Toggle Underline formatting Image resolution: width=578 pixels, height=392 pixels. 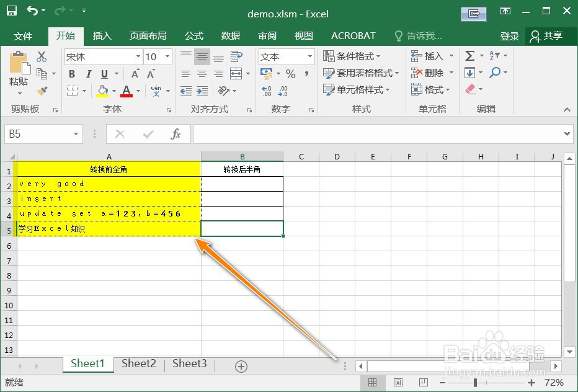105,74
